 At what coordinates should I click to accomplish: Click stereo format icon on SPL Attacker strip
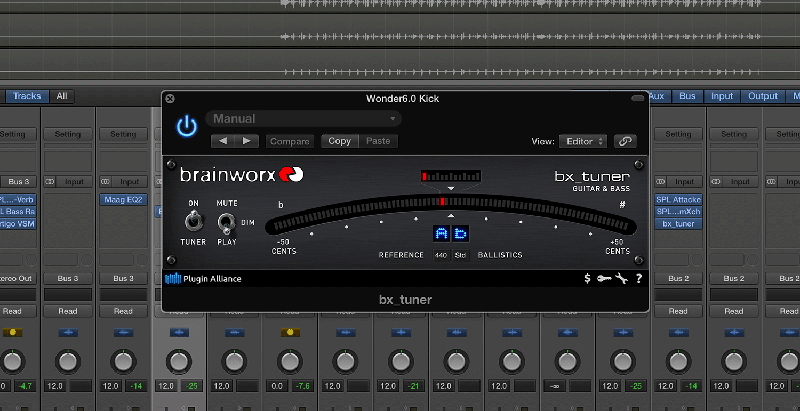pyautogui.click(x=660, y=182)
